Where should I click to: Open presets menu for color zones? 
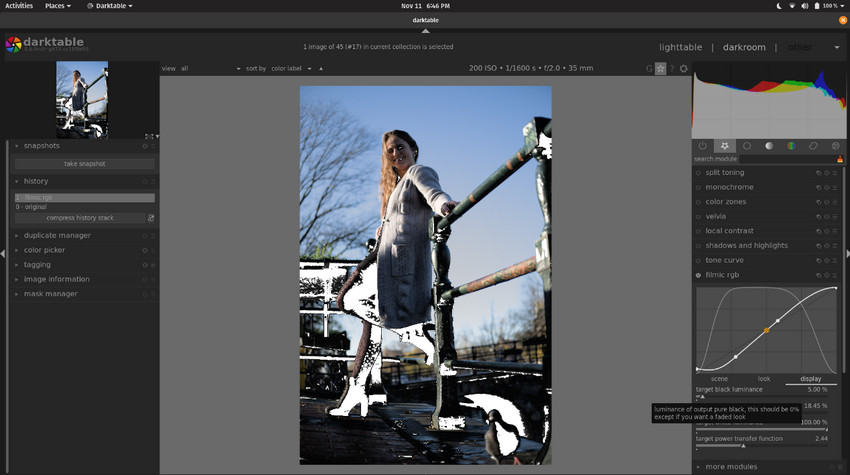click(x=835, y=202)
